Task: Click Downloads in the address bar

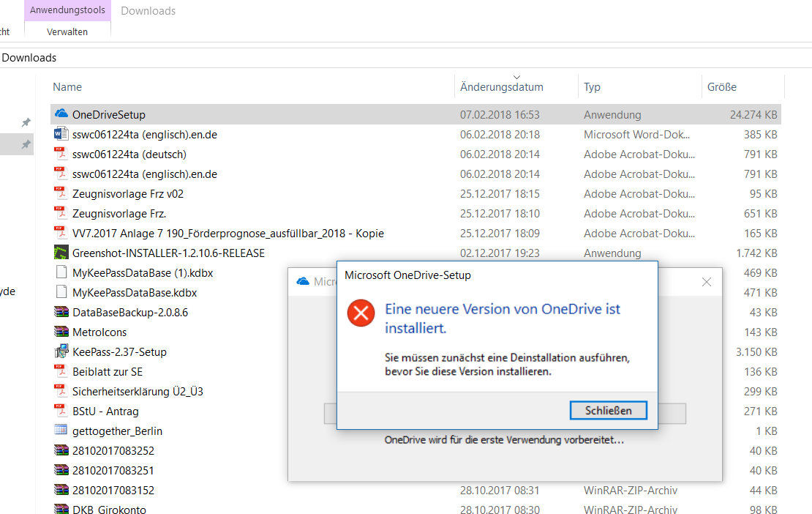Action: pyautogui.click(x=29, y=58)
